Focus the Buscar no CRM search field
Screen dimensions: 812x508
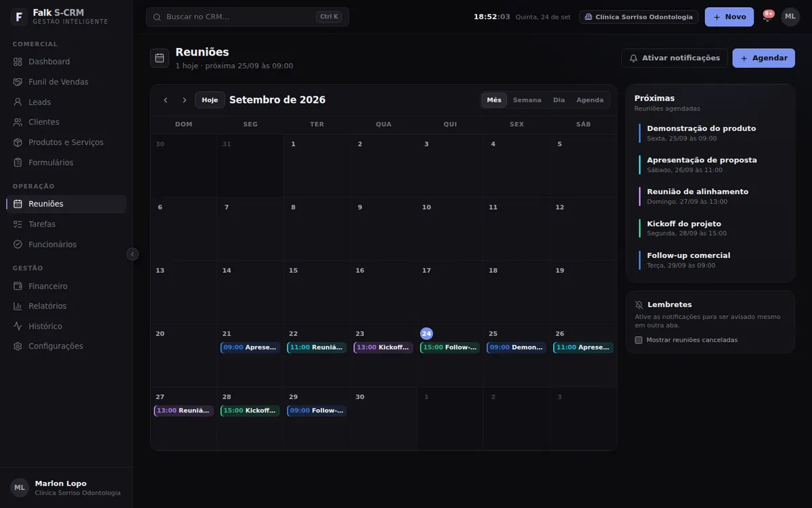(248, 17)
